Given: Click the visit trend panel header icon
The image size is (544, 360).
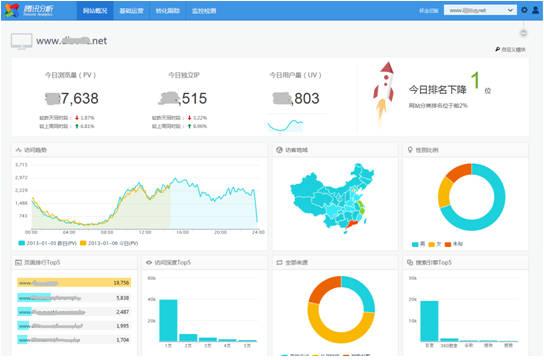Looking at the screenshot, I should point(18,150).
